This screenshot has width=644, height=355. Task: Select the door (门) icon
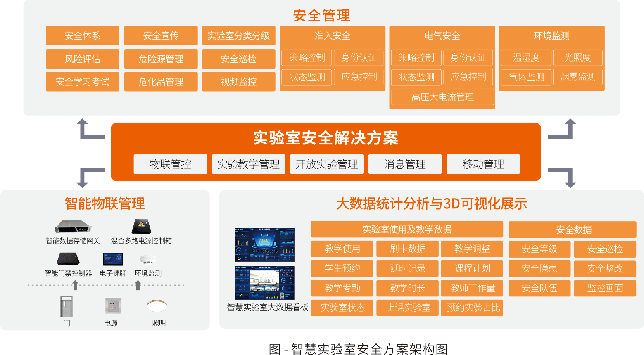tap(67, 306)
